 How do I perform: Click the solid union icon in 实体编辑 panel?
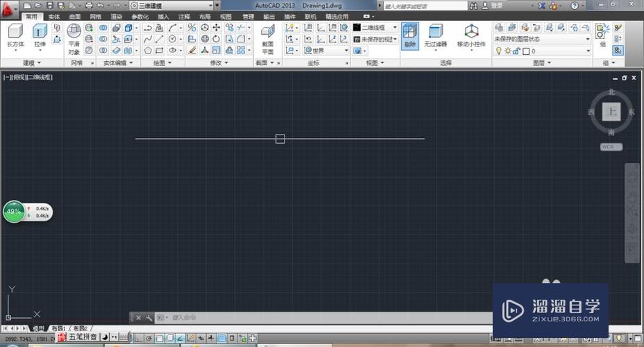tap(103, 28)
